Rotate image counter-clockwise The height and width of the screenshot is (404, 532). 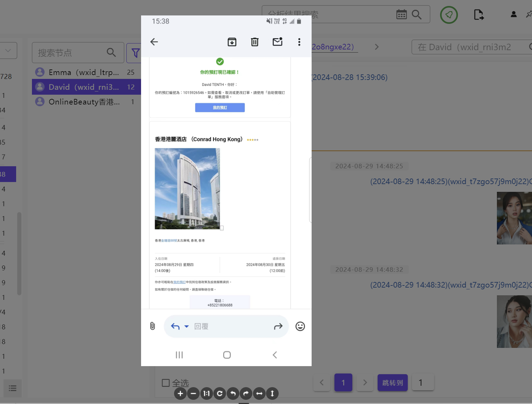pos(233,393)
